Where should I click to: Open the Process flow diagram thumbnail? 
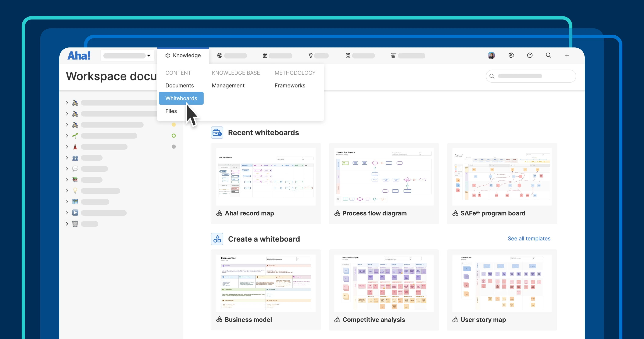pos(384,176)
